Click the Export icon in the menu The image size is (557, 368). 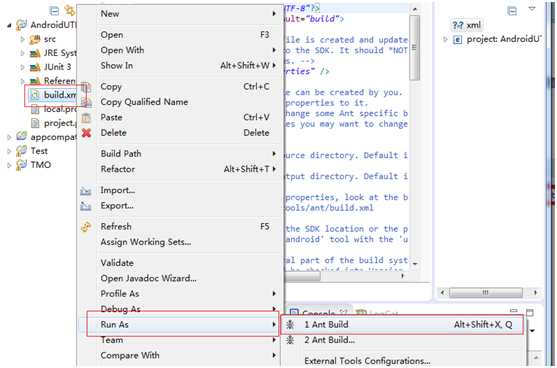click(x=86, y=206)
